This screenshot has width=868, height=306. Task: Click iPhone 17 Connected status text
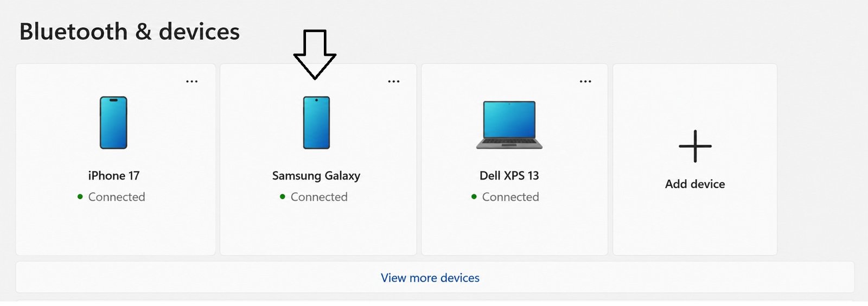coord(117,197)
